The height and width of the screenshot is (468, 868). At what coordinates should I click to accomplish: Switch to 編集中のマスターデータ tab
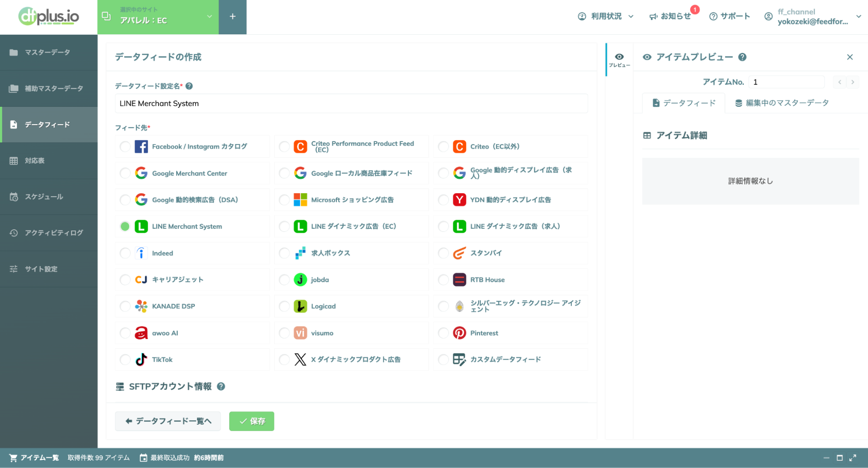(782, 103)
